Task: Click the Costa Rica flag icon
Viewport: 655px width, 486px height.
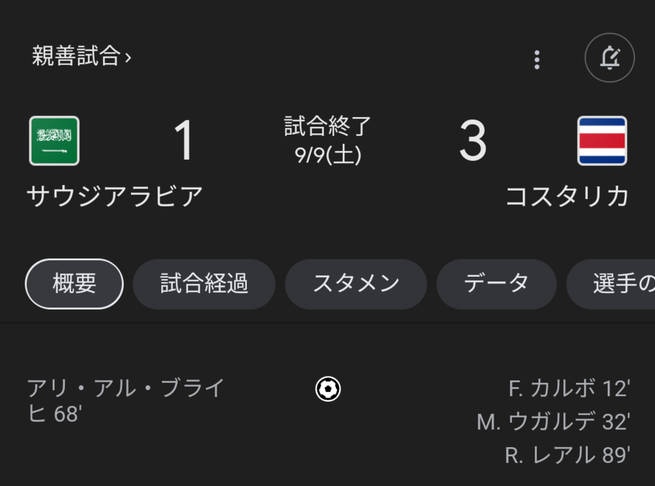Action: tap(602, 141)
